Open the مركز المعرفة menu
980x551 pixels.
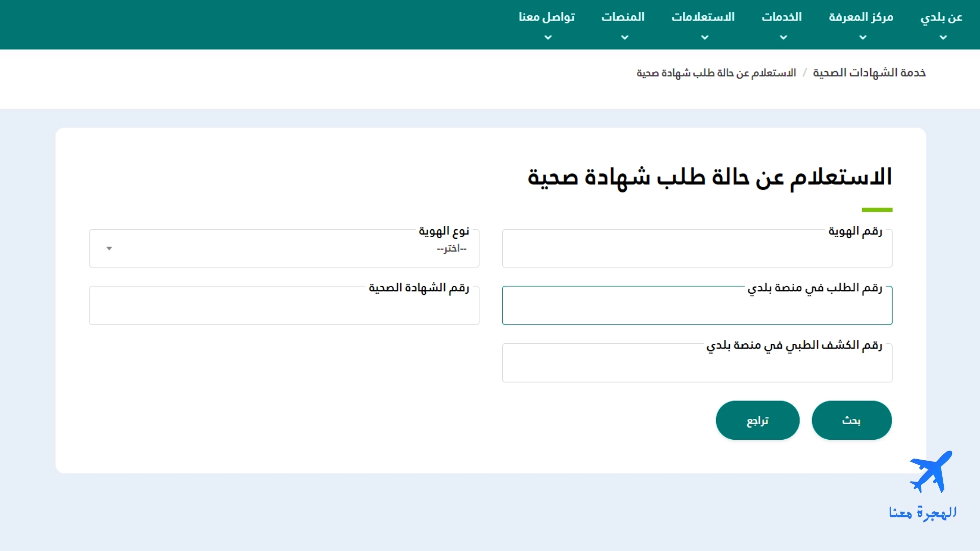pyautogui.click(x=861, y=17)
